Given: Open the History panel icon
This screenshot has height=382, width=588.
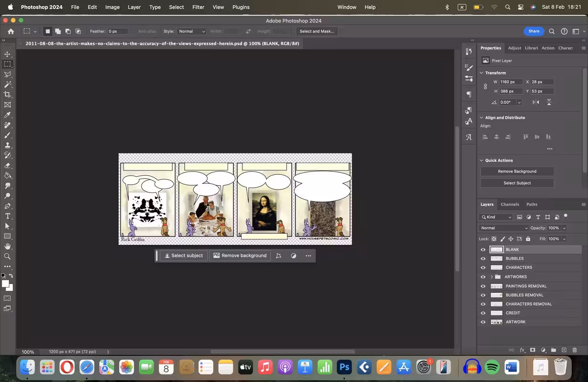Looking at the screenshot, I should [469, 51].
